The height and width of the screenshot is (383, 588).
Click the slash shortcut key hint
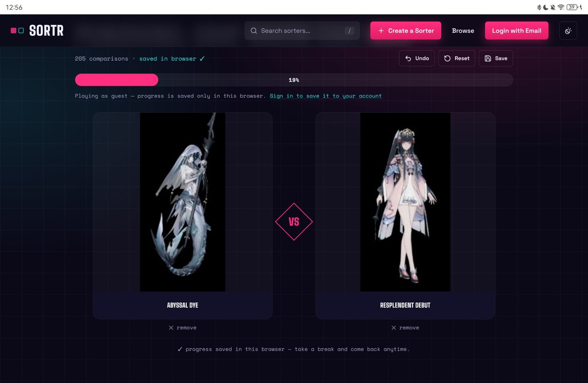[x=349, y=31]
